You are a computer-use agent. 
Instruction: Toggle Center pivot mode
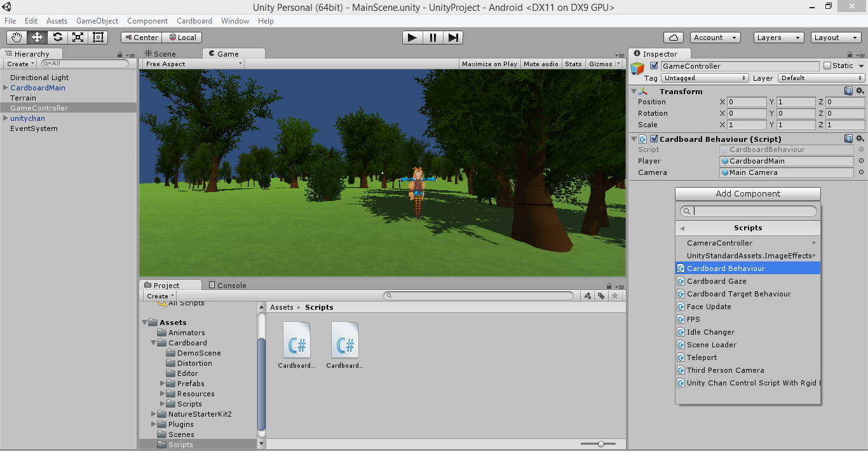click(x=141, y=38)
